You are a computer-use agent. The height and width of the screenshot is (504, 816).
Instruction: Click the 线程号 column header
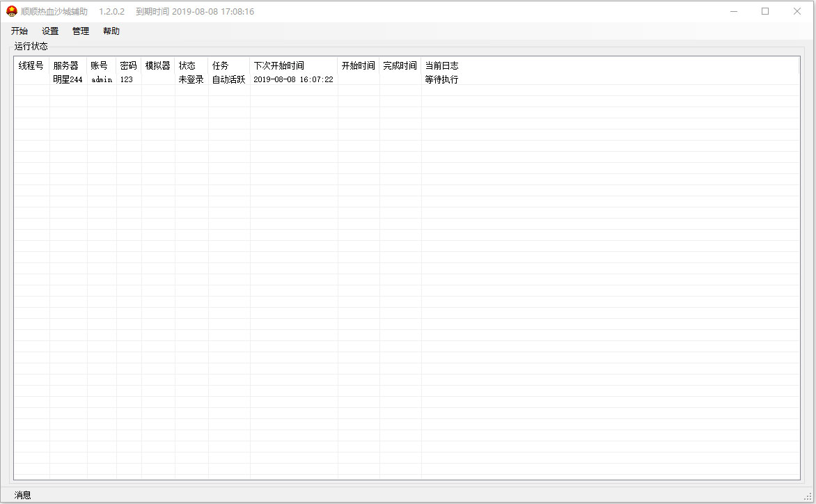pos(31,65)
